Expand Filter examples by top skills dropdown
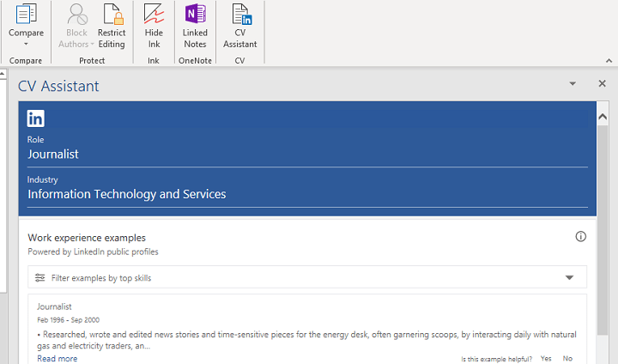The image size is (618, 364). (569, 277)
